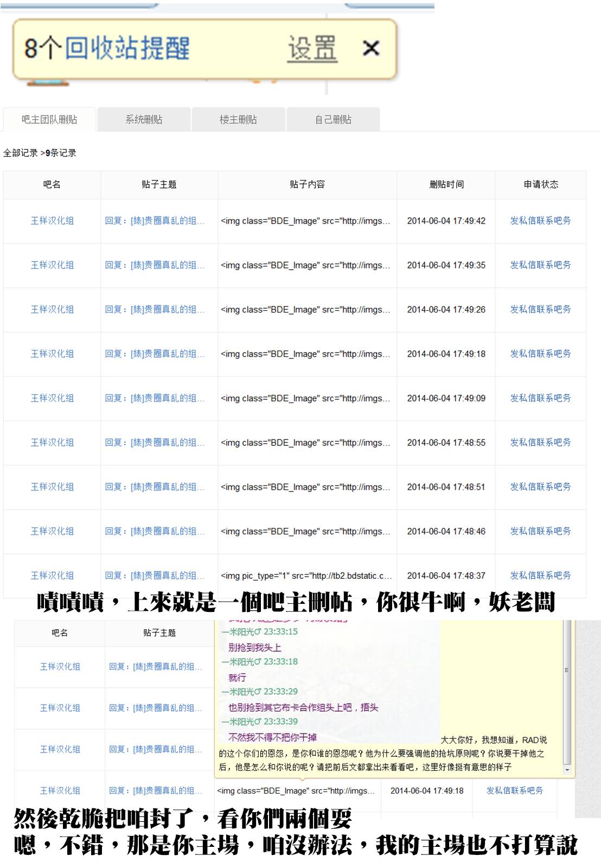
Task: Click the img content cell for 17:49:42
Action: point(305,221)
